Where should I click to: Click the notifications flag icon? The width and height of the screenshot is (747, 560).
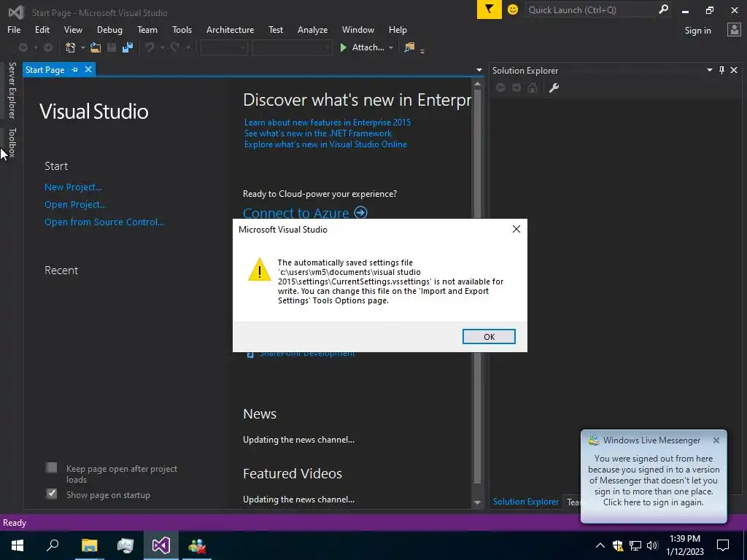[489, 9]
